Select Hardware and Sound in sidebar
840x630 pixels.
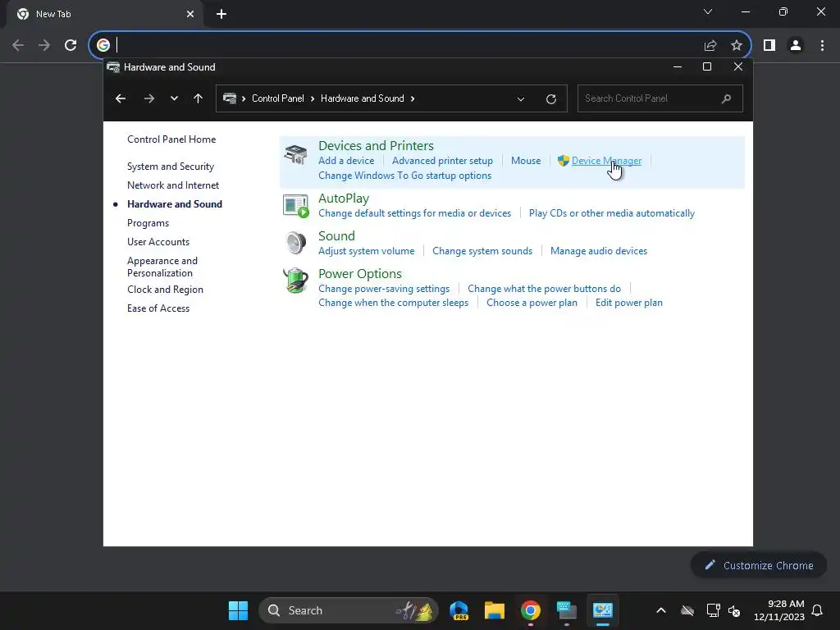[175, 204]
